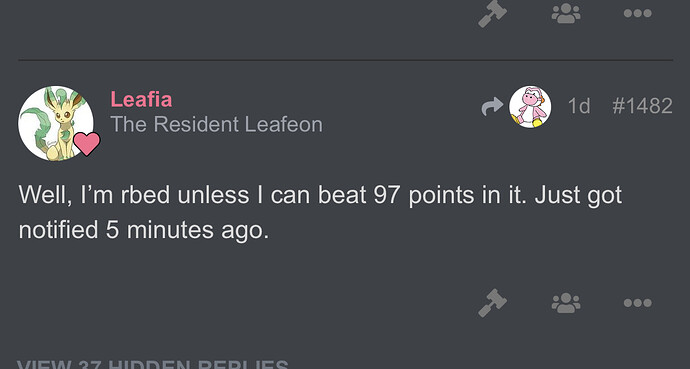Expand View 37 Hidden Replies
The image size is (690, 369).
coord(153,364)
